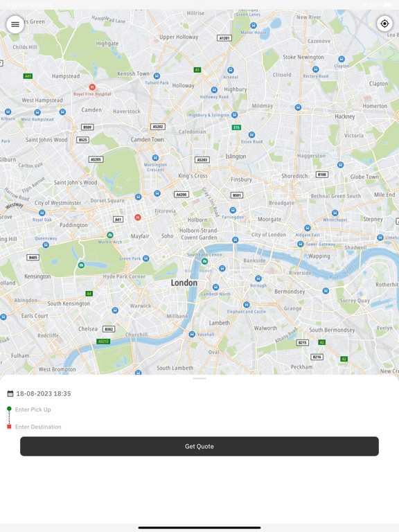Tap the Aldgate East station icon
The height and width of the screenshot is (532, 399).
(x=308, y=228)
